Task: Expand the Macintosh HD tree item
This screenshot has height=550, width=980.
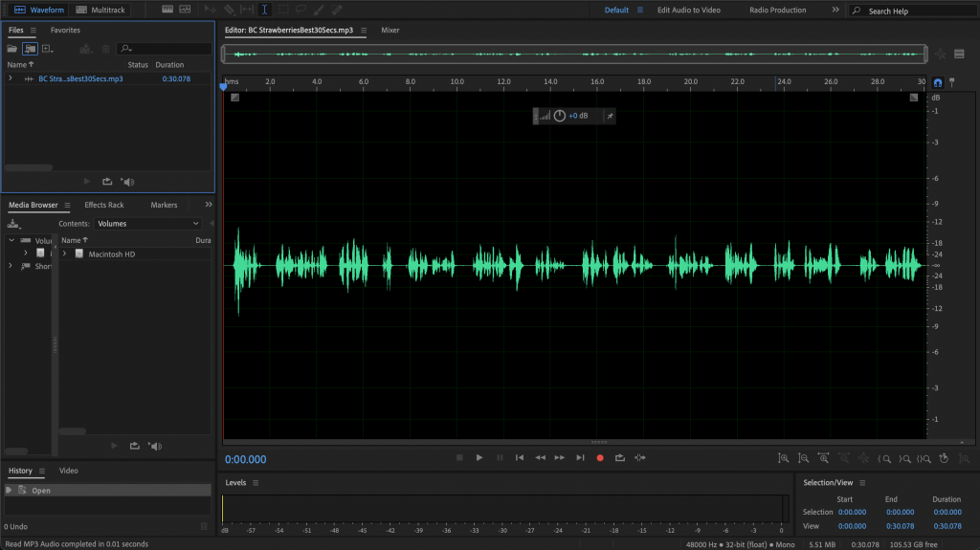Action: (x=65, y=254)
